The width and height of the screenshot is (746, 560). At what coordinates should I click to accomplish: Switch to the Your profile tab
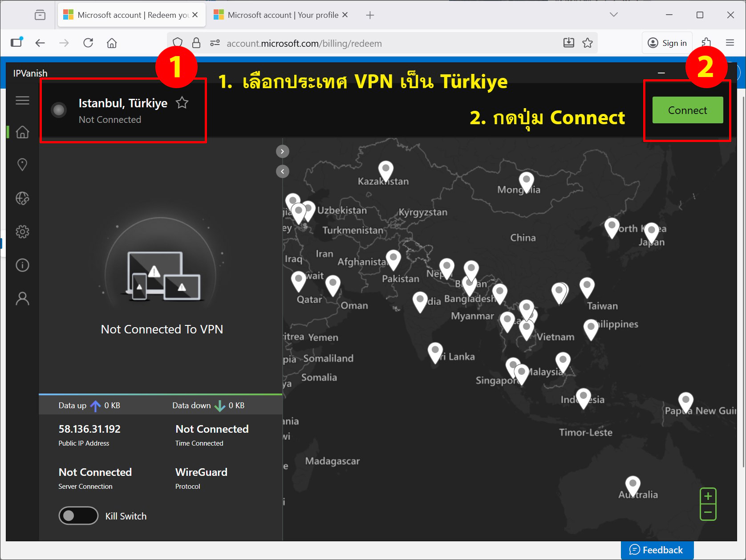click(281, 15)
